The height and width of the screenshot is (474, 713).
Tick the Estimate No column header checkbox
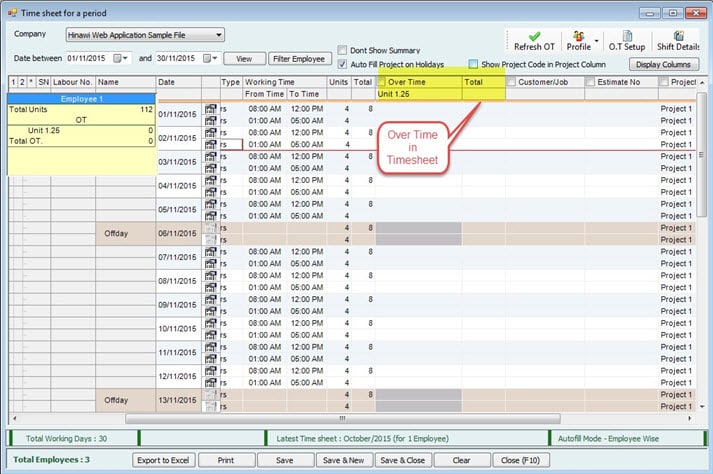(x=591, y=82)
